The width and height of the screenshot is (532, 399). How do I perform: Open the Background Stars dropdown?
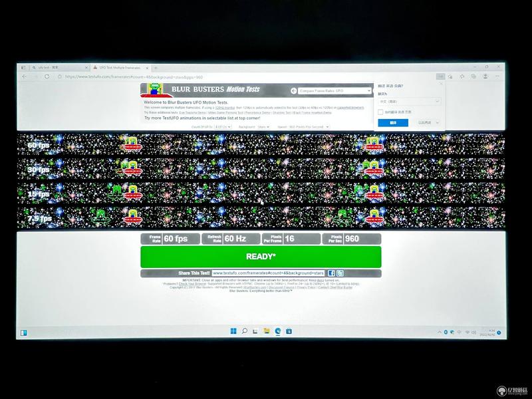click(x=263, y=127)
